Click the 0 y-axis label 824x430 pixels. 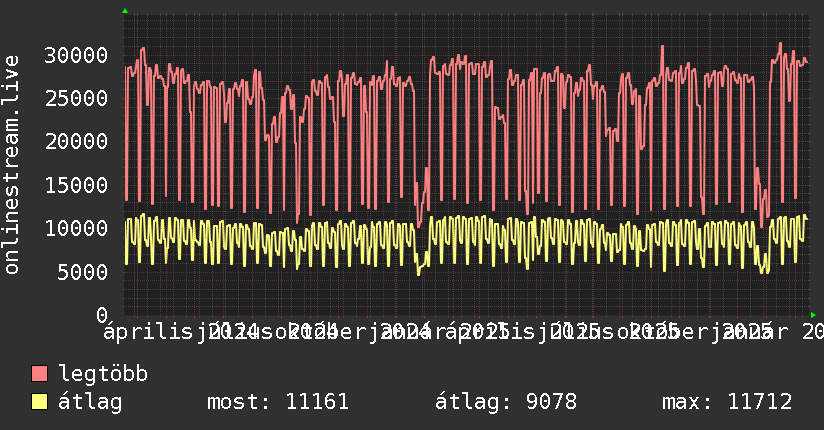click(102, 315)
